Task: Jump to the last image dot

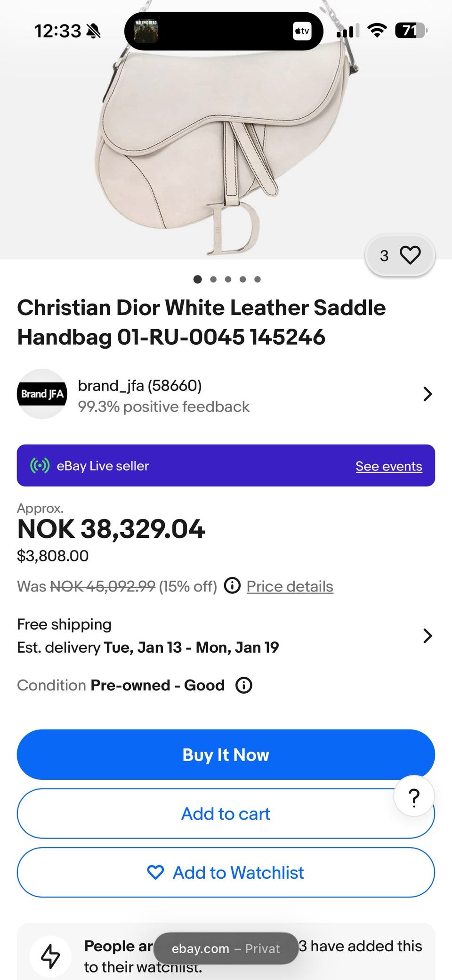Action: coord(258,279)
